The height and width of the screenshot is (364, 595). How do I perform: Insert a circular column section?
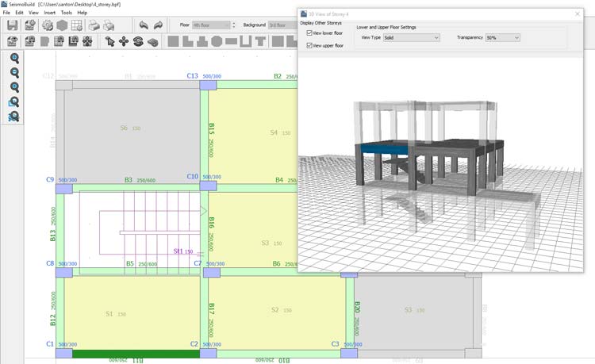tap(217, 41)
